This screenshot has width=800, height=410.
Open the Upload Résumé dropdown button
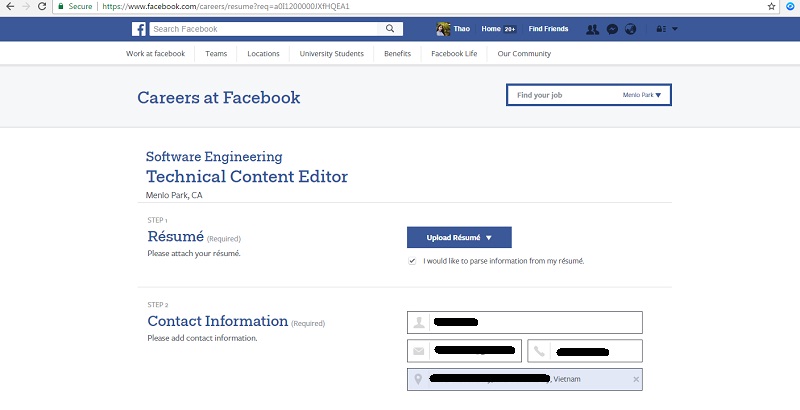[459, 238]
